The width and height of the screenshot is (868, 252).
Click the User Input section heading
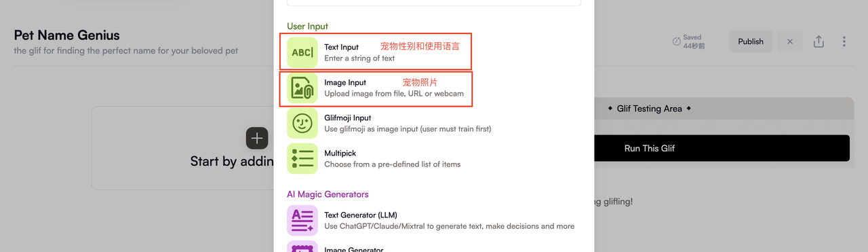tap(307, 26)
